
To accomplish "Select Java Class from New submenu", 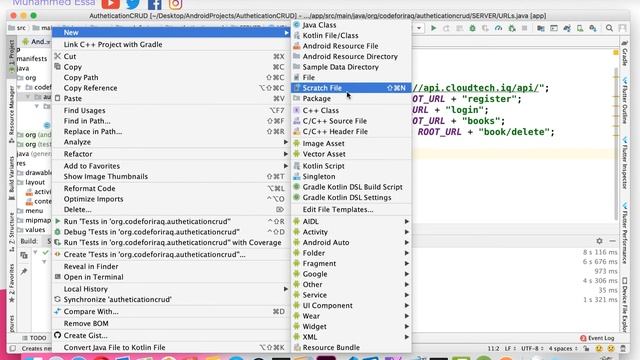I will pos(351,25).
